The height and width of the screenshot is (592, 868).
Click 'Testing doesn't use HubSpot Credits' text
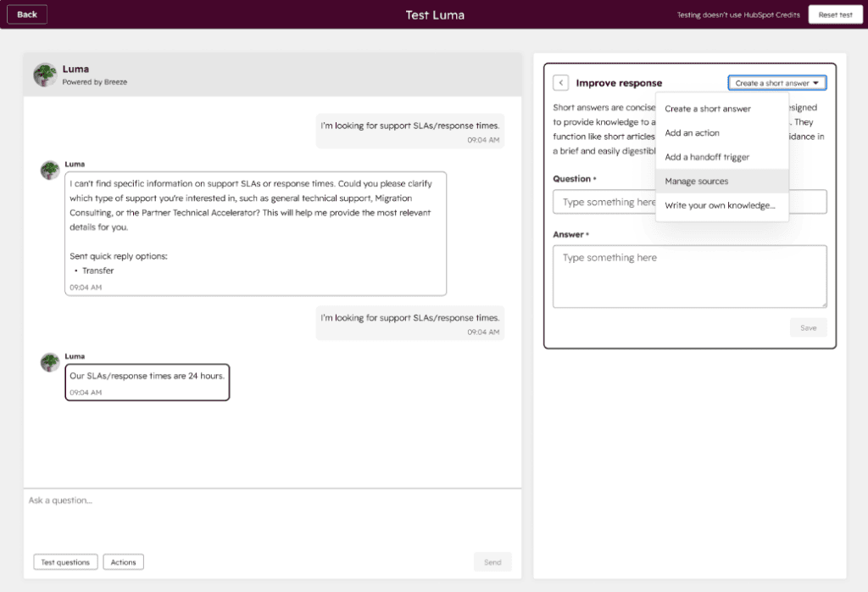738,15
